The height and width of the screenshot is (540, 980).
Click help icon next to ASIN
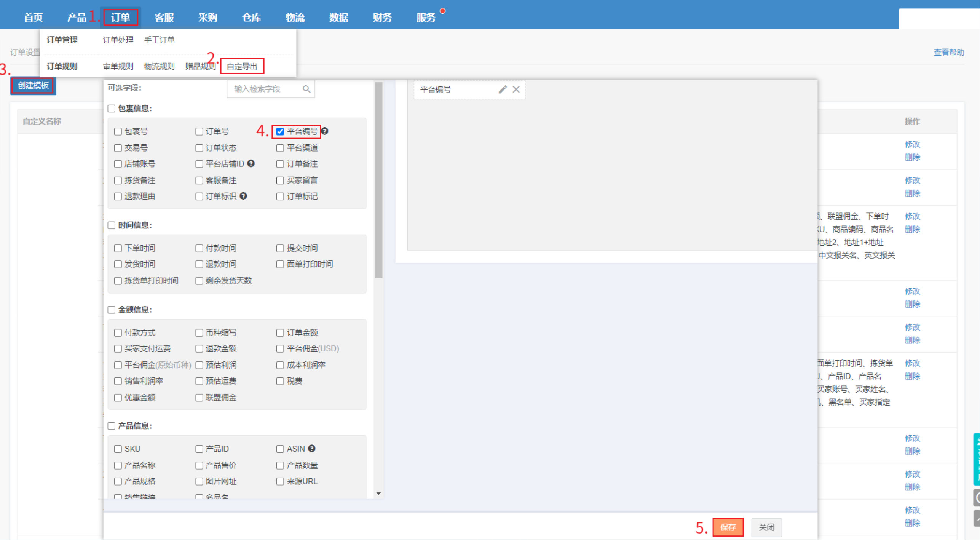(312, 448)
